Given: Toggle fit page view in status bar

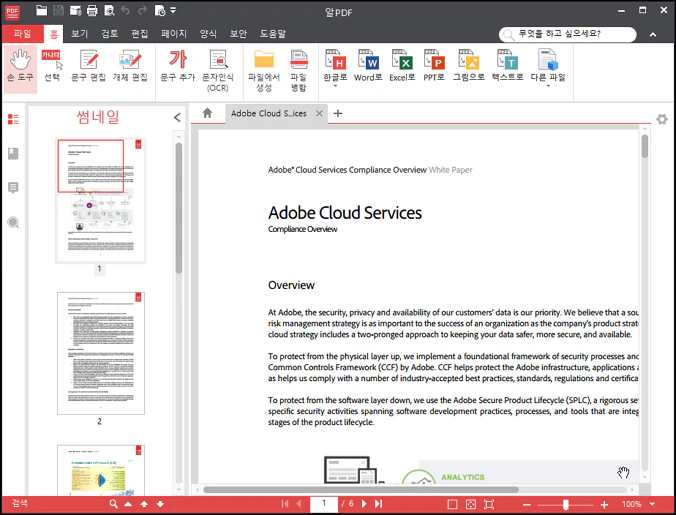Looking at the screenshot, I should coord(471,504).
